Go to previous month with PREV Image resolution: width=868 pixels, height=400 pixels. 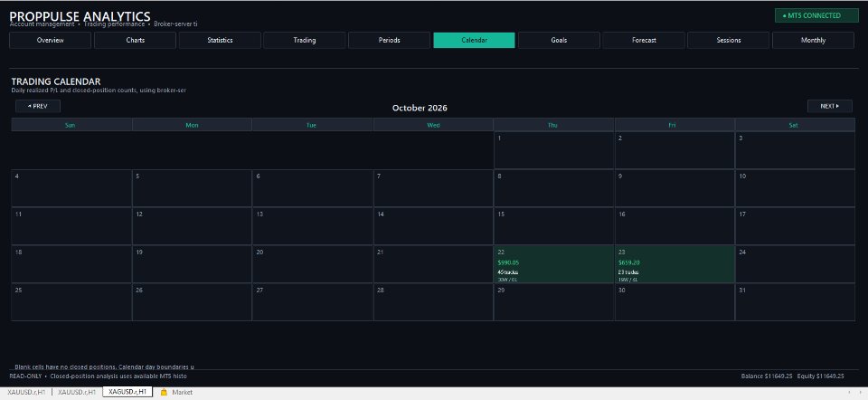tap(38, 107)
